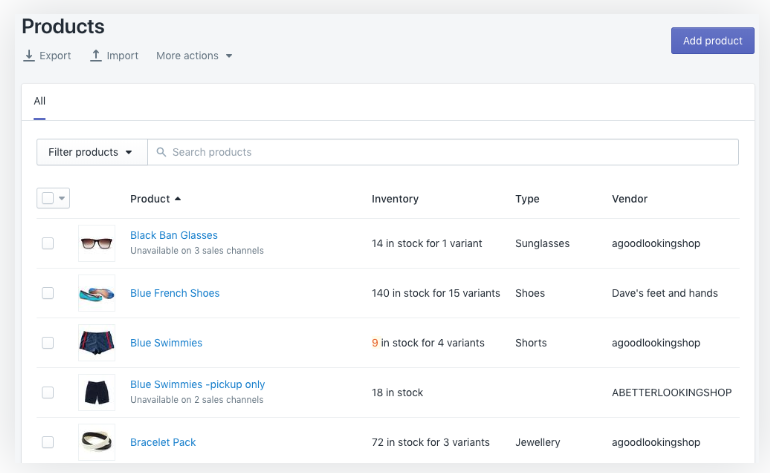Image resolution: width=770 pixels, height=473 pixels.
Task: Open the Filter products dropdown
Action: [x=91, y=152]
